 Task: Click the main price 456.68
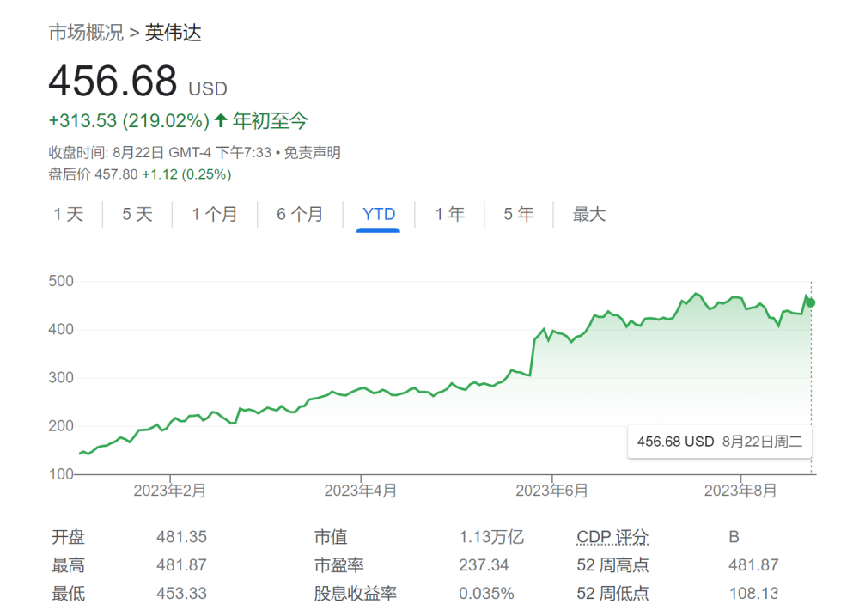tap(113, 81)
